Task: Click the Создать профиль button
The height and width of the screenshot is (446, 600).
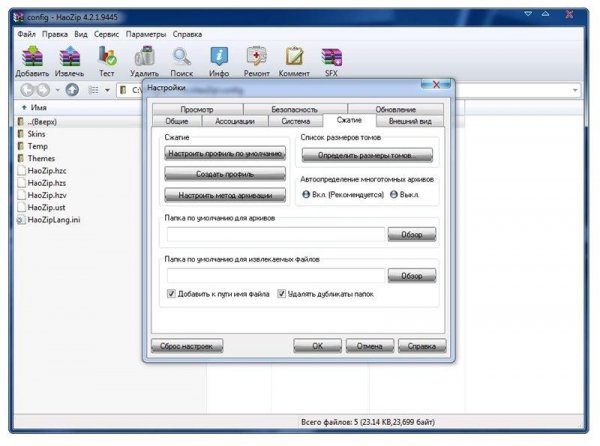Action: 225,174
